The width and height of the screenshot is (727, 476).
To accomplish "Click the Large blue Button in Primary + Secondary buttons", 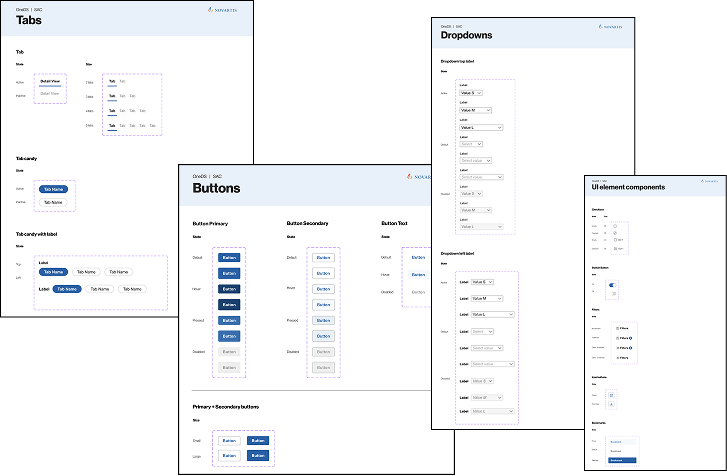I will pos(258,456).
